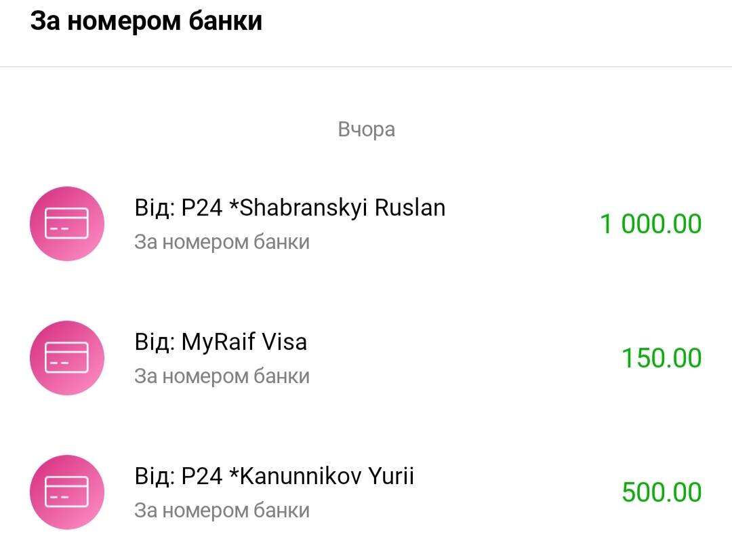Tap the word 'MyRaif' in the middle transaction
This screenshot has width=732, height=560.
click(x=218, y=342)
